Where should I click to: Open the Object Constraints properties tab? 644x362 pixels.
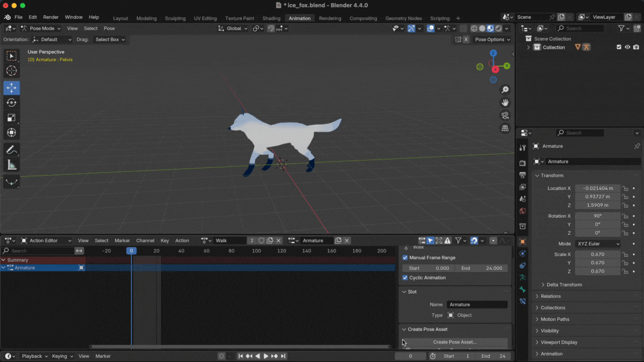click(x=523, y=265)
